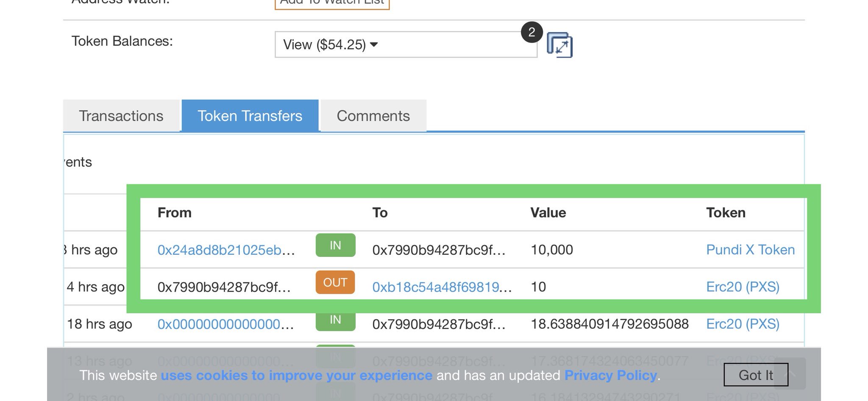Open the Pundi X Token link

[750, 250]
